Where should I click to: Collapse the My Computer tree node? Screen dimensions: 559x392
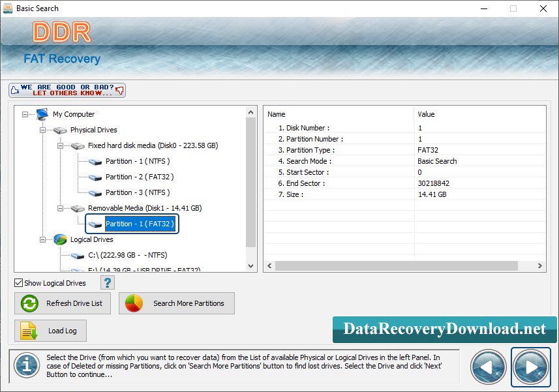pyautogui.click(x=25, y=114)
